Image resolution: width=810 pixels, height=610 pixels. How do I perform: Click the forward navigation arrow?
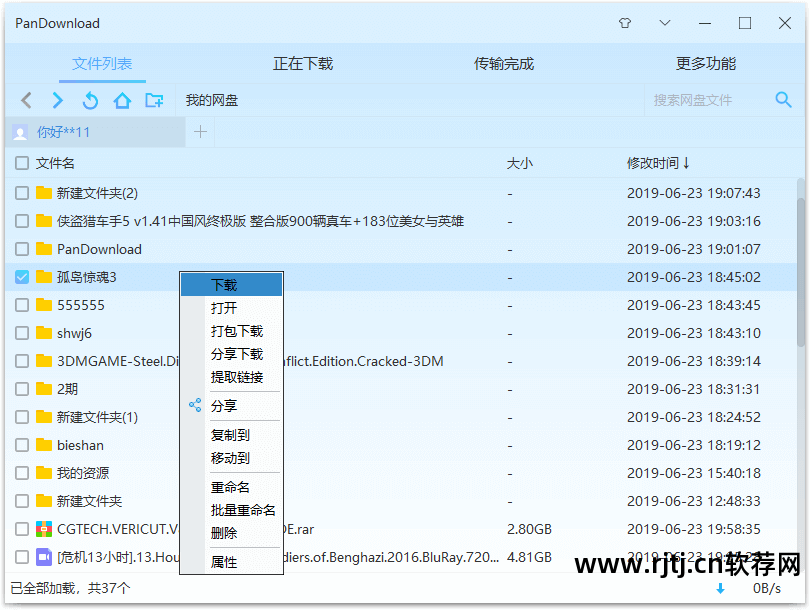[x=58, y=100]
